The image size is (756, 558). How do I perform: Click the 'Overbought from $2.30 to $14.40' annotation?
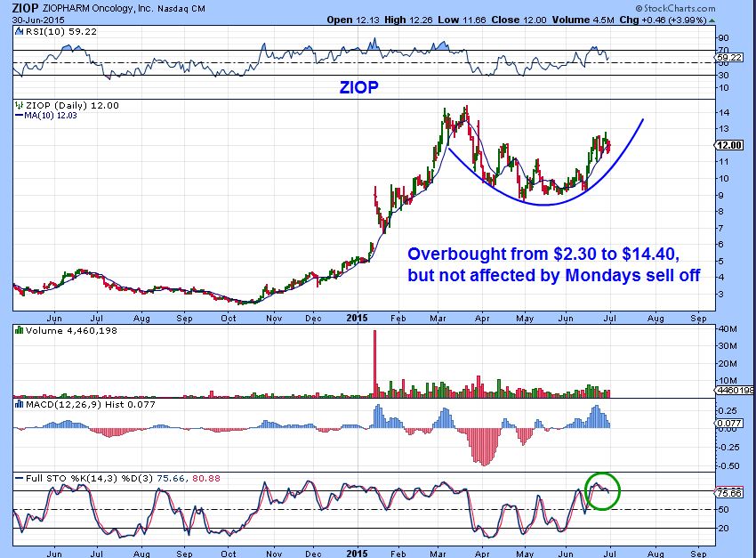[x=543, y=254]
